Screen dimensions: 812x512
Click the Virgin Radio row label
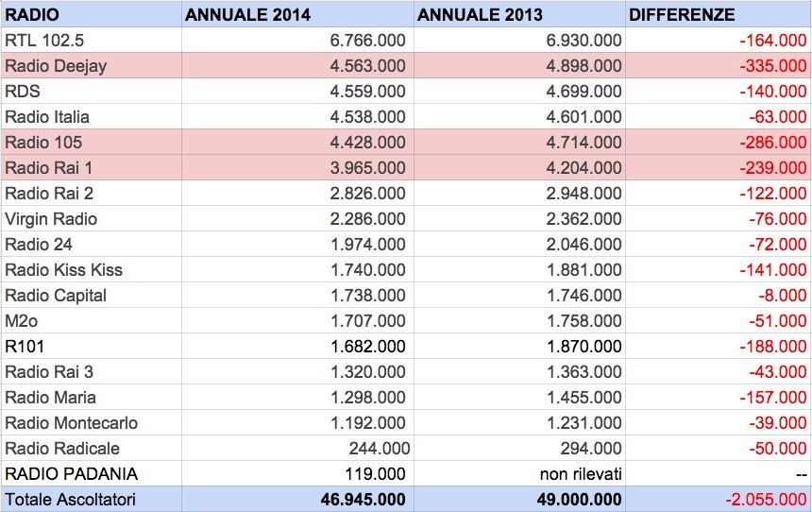click(51, 219)
